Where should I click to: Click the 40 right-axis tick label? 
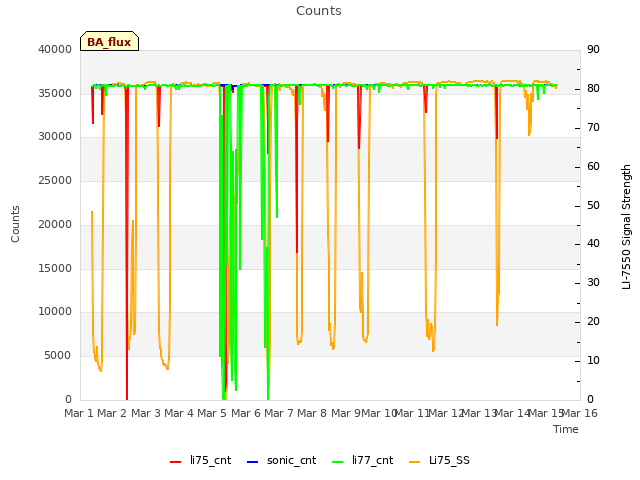(593, 244)
